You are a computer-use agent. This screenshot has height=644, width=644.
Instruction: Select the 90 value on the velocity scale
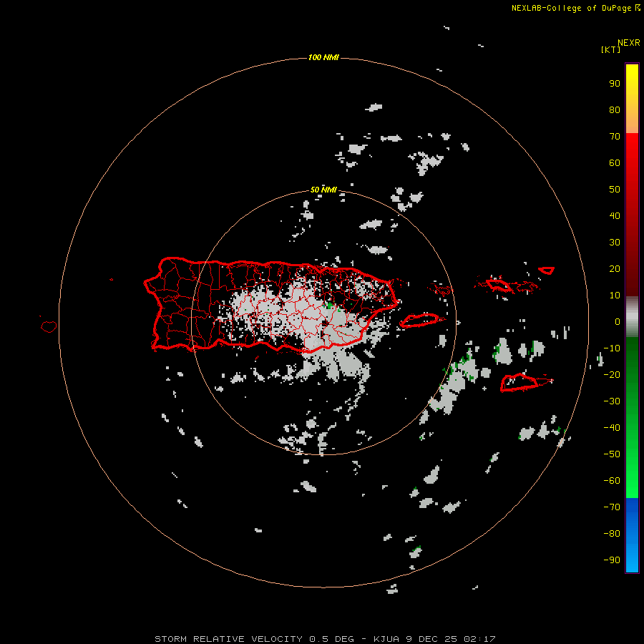click(x=615, y=84)
